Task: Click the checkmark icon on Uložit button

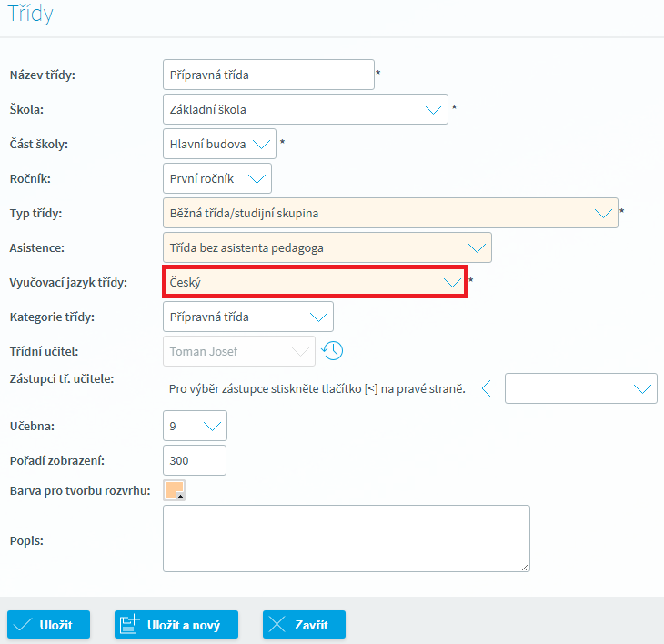Action: (x=25, y=625)
